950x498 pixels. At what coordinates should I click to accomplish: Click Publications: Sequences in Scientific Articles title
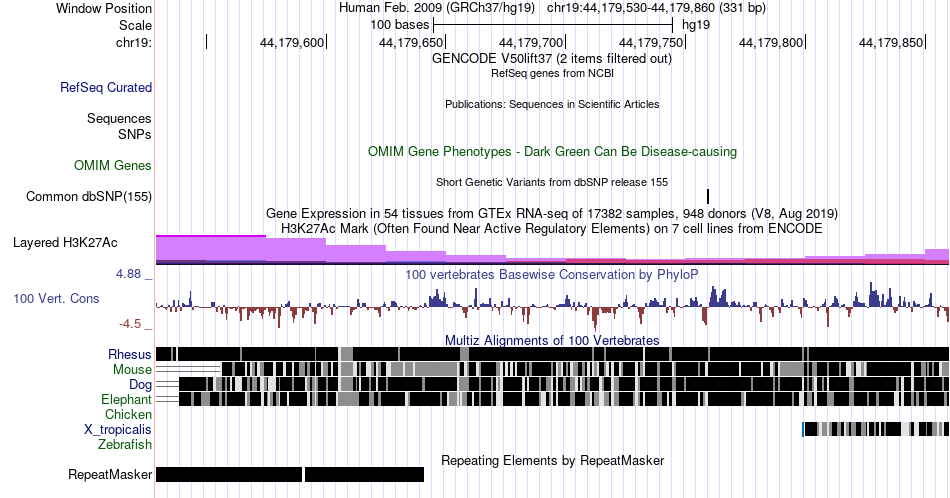(x=552, y=104)
